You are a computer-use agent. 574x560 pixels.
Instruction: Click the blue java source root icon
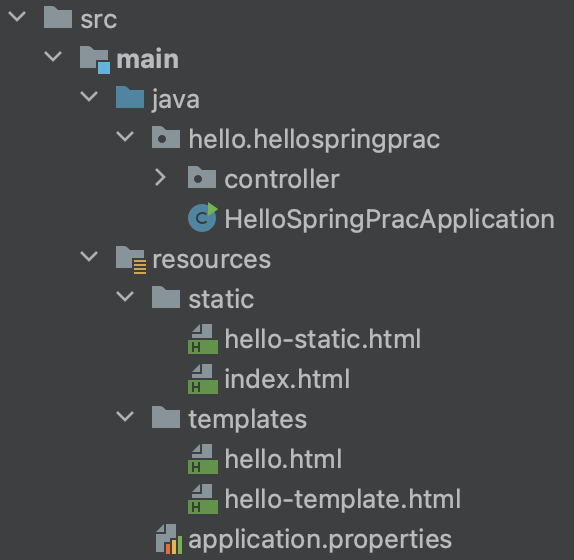(x=130, y=97)
